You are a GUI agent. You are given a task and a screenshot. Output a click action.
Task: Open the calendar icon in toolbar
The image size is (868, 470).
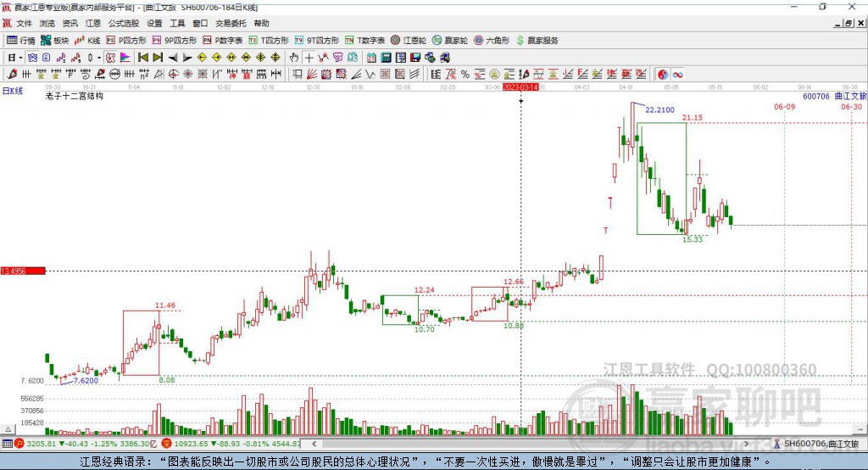(371, 58)
